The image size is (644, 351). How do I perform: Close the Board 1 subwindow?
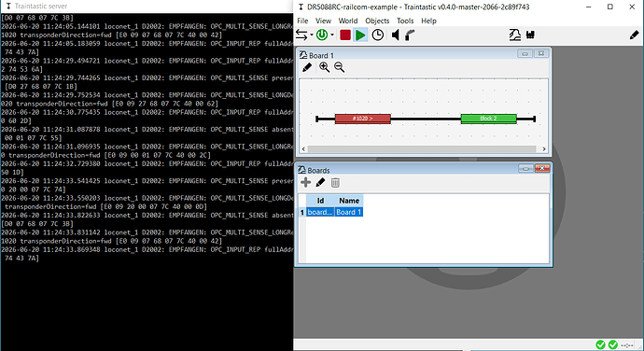[541, 54]
